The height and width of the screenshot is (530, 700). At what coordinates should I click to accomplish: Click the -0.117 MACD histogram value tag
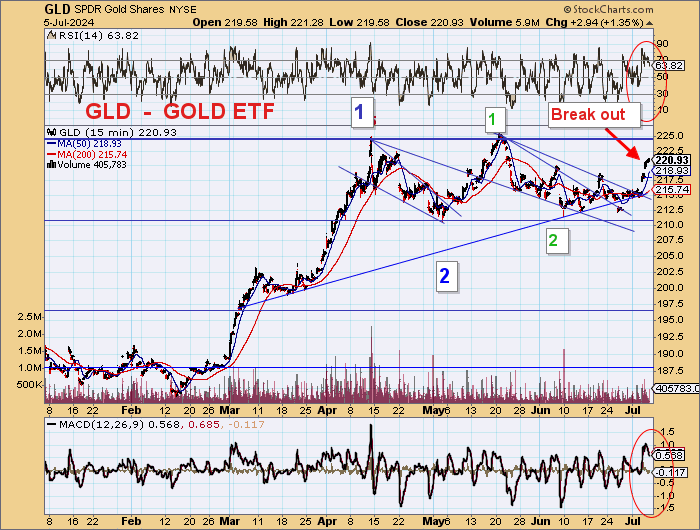pyautogui.click(x=670, y=472)
